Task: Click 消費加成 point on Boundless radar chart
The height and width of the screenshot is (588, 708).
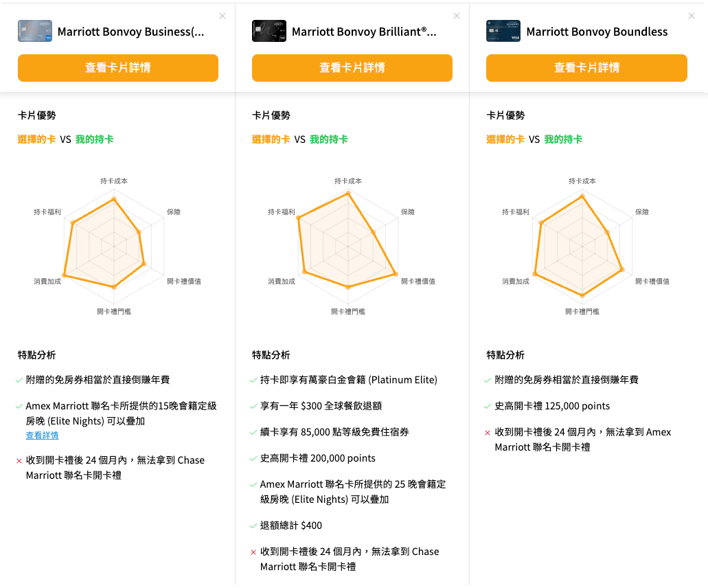Action: (534, 275)
